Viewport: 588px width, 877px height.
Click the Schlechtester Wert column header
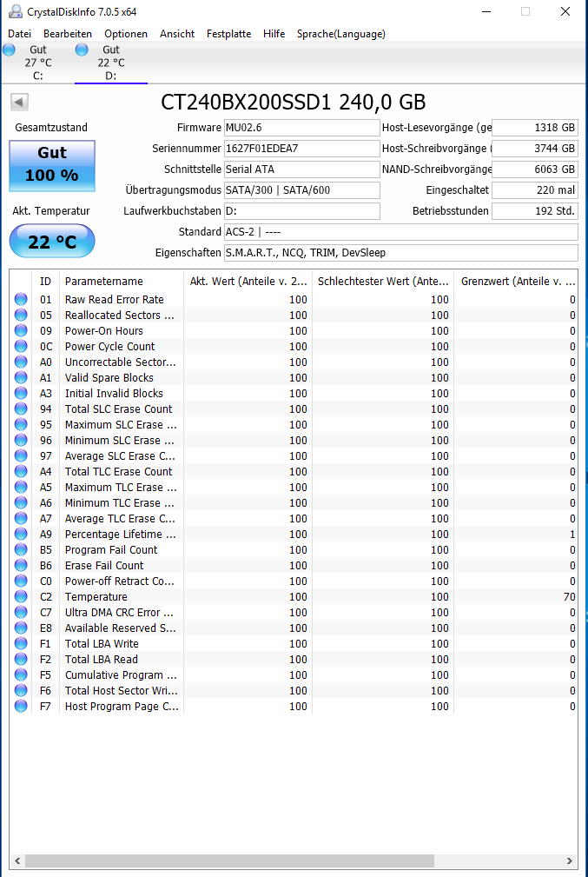pos(383,282)
